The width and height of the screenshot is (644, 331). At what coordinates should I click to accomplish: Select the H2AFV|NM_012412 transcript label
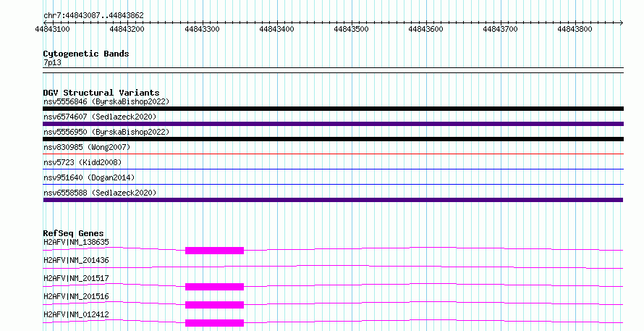click(x=76, y=314)
